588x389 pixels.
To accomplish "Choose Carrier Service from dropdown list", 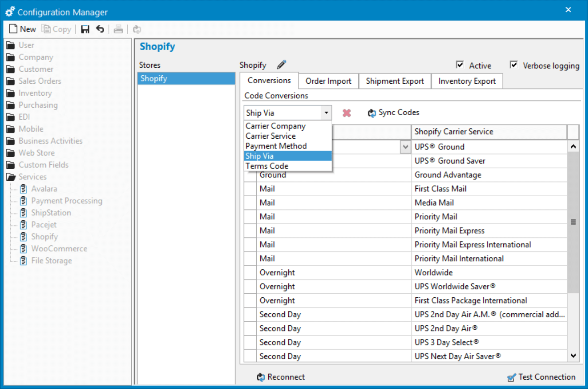I will [288, 136].
